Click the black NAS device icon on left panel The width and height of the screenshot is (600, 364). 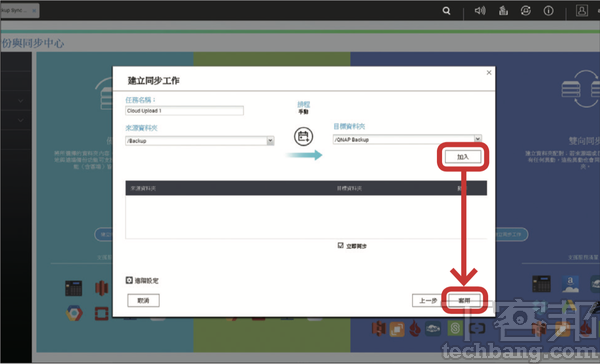tap(73, 288)
